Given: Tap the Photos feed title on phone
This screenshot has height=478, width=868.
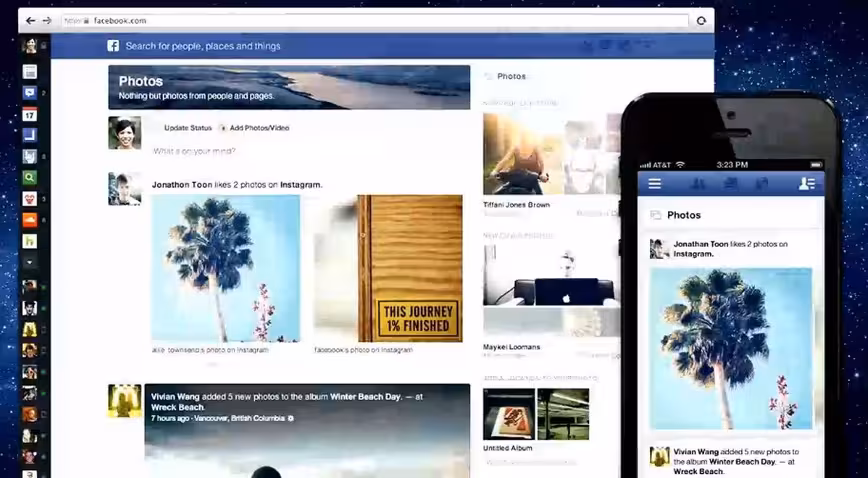Looking at the screenshot, I should (x=684, y=215).
